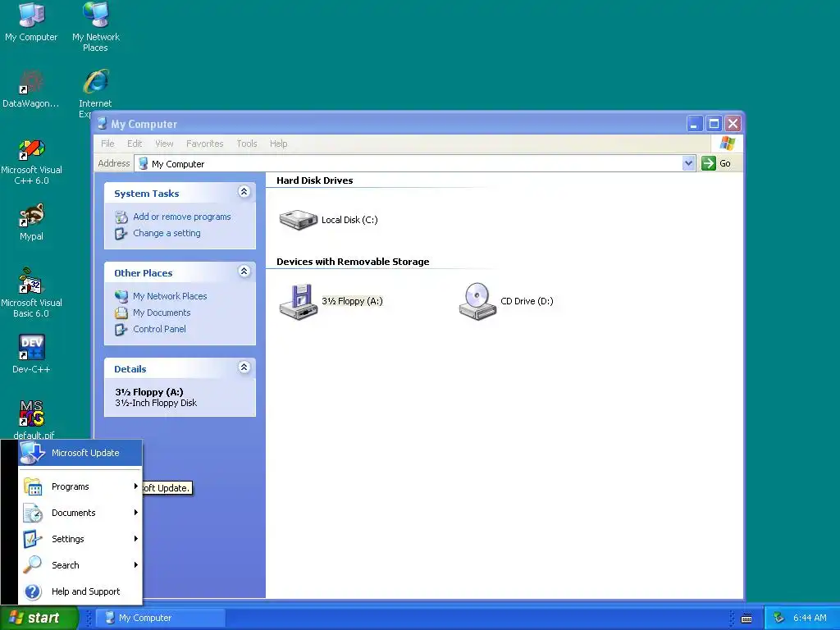Viewport: 840px width, 630px height.
Task: Click the Start button
Action: [39, 618]
